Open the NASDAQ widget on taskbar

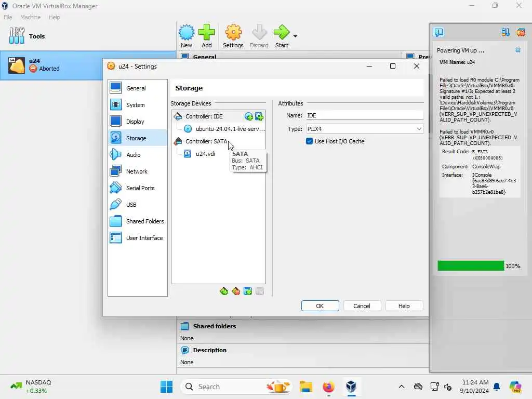(x=31, y=387)
